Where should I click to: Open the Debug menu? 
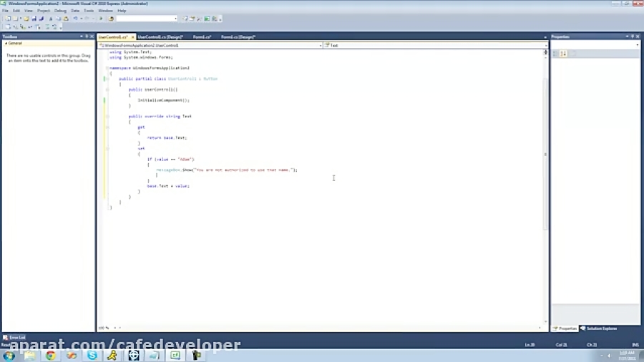[x=60, y=11]
